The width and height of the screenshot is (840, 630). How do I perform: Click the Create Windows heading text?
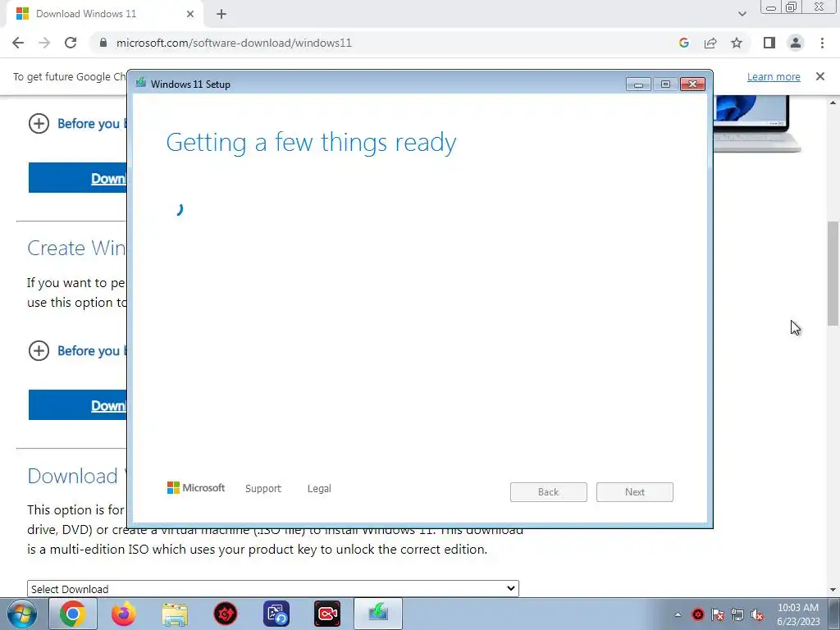pyautogui.click(x=76, y=248)
